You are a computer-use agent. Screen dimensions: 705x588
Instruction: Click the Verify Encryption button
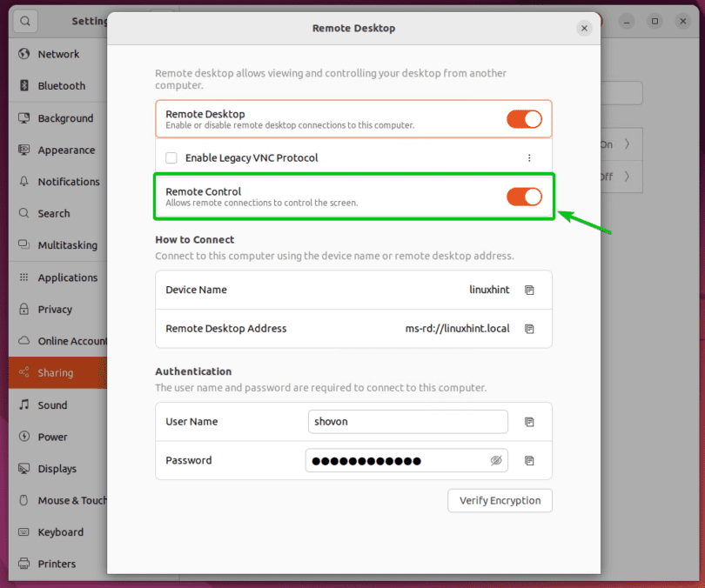click(x=500, y=500)
